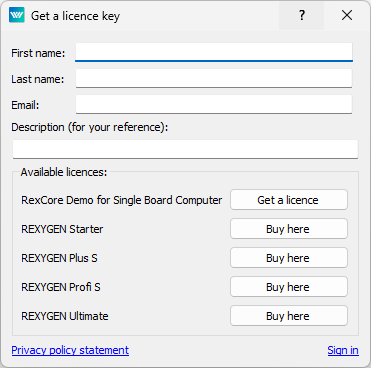Viewport: 371px width, 368px height.
Task: Click the dialog title 'Get a licence key'
Action: point(75,16)
